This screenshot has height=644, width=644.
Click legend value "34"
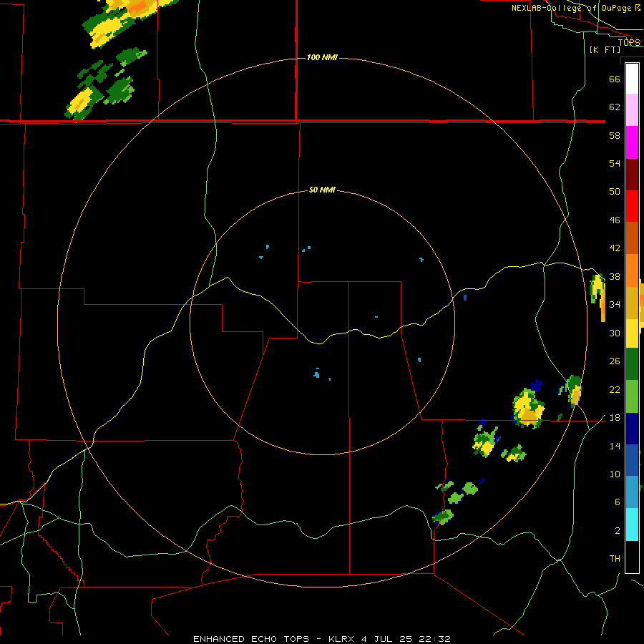pos(615,304)
